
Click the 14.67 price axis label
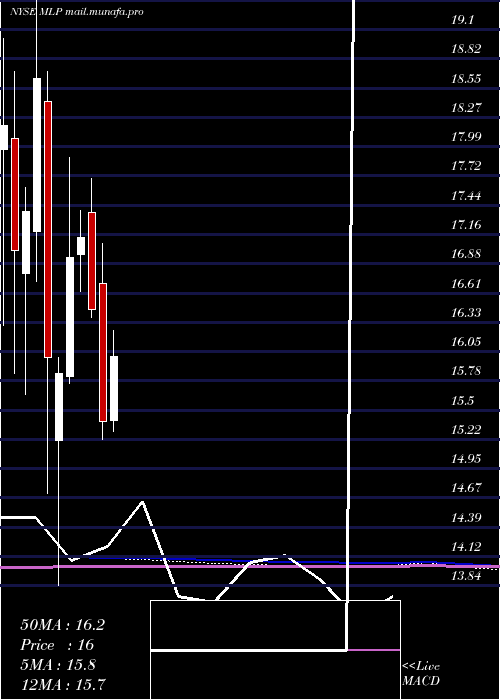coord(467,488)
